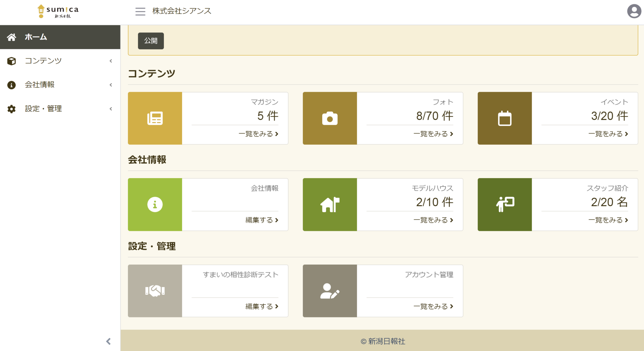This screenshot has width=644, height=351.
Task: Collapse the sidebar with bottom chevron
Action: point(108,341)
